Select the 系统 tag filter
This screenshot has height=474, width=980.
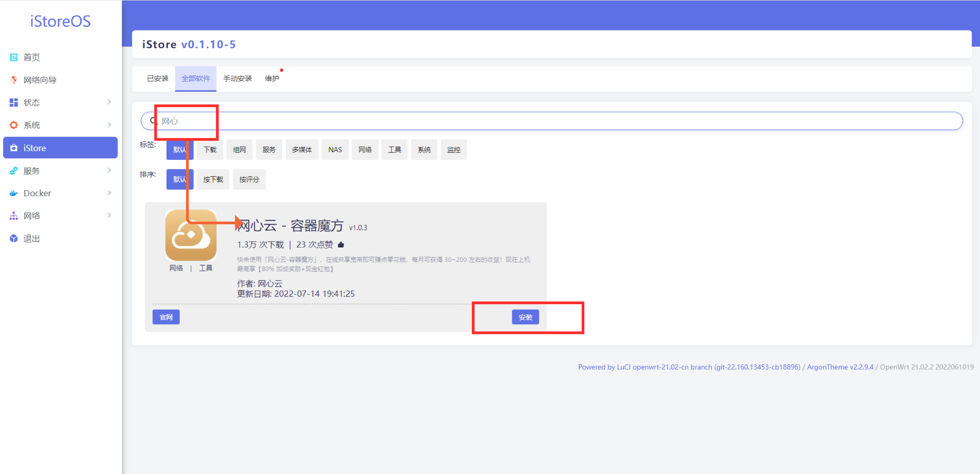(x=424, y=150)
